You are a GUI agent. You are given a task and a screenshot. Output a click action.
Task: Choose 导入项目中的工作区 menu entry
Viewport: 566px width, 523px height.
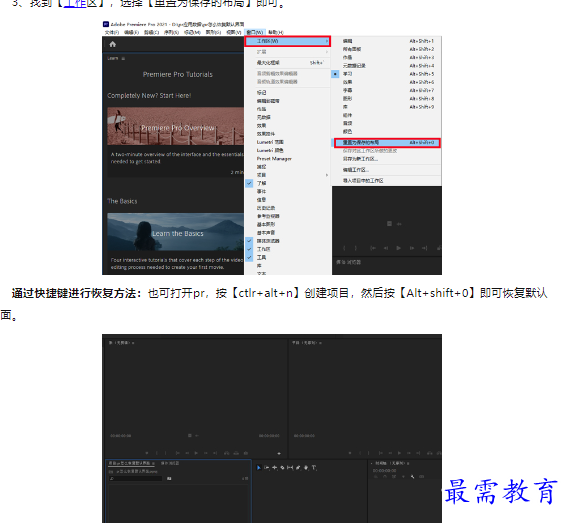click(x=386, y=180)
